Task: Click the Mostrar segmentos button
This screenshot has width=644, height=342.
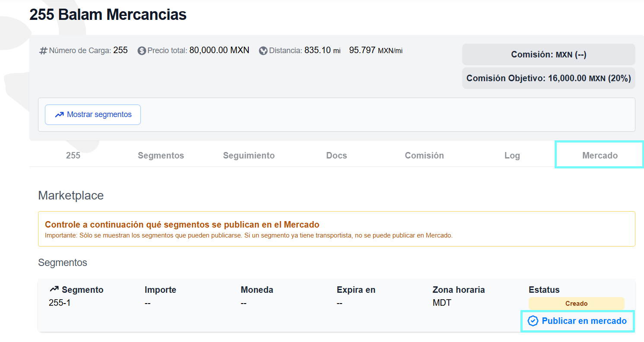Action: [93, 114]
